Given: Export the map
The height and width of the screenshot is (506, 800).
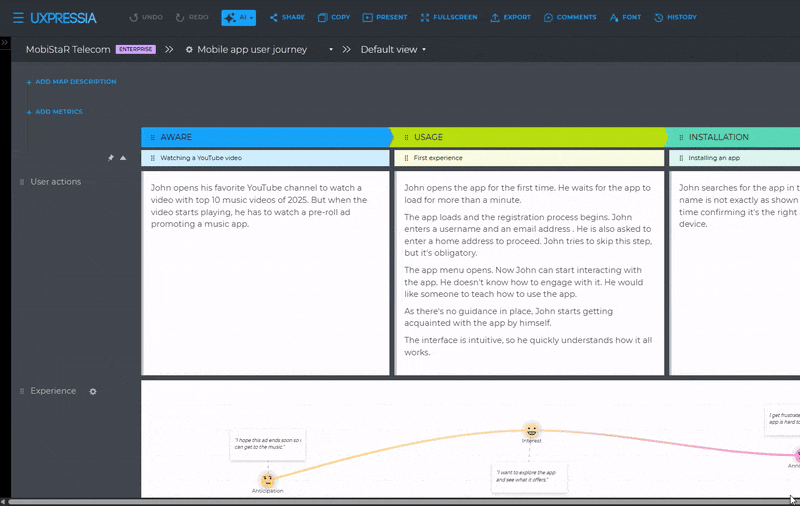Looking at the screenshot, I should [x=510, y=17].
